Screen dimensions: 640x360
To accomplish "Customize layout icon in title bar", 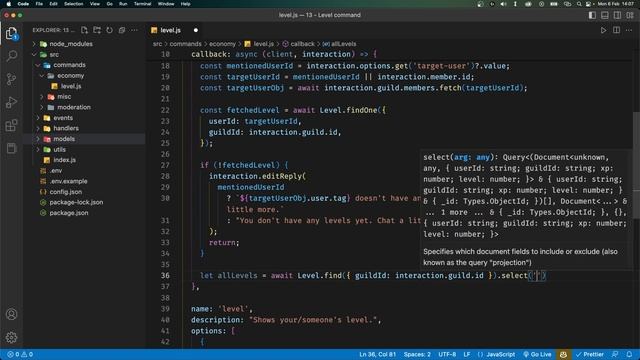I will click(x=630, y=15).
